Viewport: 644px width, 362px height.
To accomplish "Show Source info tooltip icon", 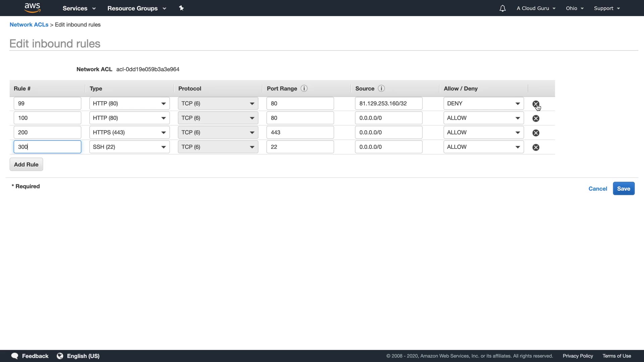I will [x=381, y=88].
